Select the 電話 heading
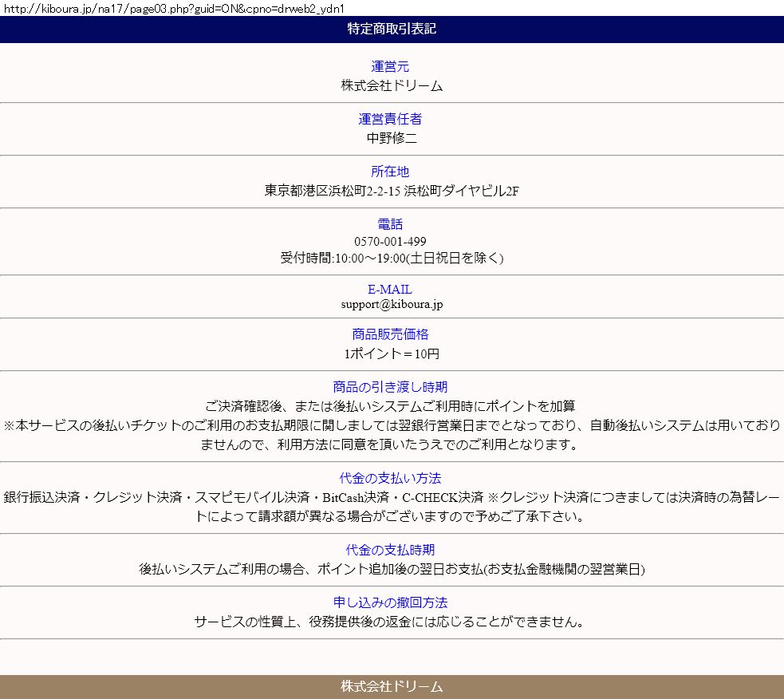 (391, 224)
